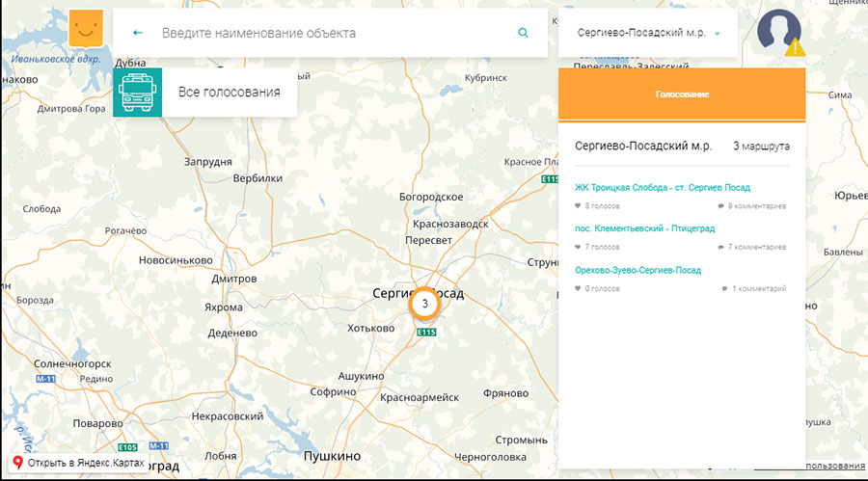This screenshot has height=481, width=868.
Task: Click the heart icon beside 8 голосов
Action: (579, 206)
